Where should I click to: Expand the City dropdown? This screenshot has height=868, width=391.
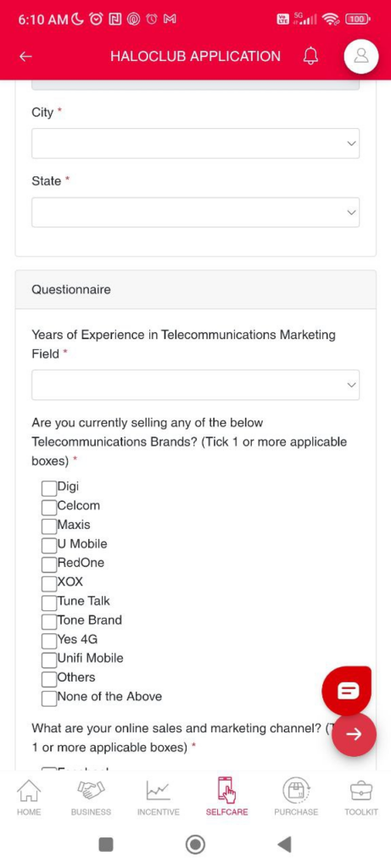click(195, 143)
